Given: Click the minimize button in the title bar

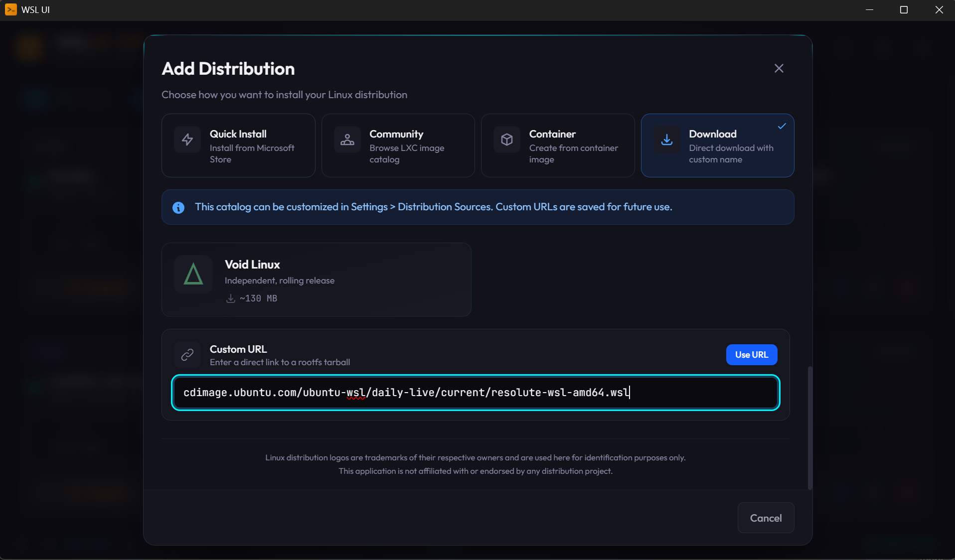Looking at the screenshot, I should (x=870, y=9).
